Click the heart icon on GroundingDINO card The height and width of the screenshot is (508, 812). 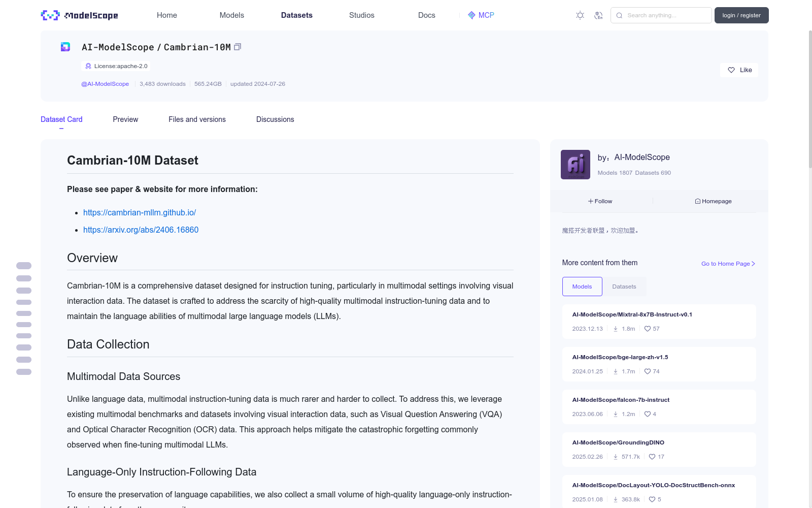[x=652, y=457]
